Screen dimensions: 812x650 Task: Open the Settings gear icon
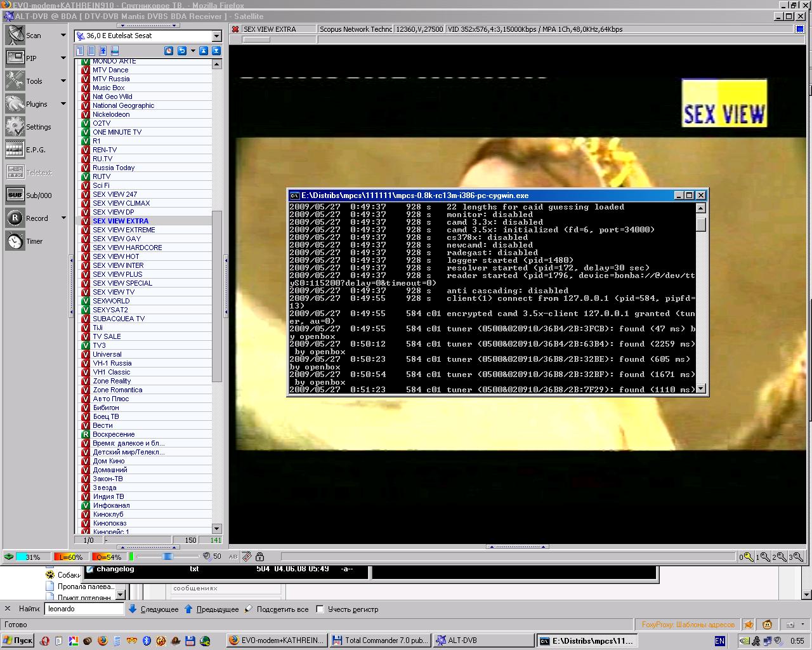tap(15, 126)
